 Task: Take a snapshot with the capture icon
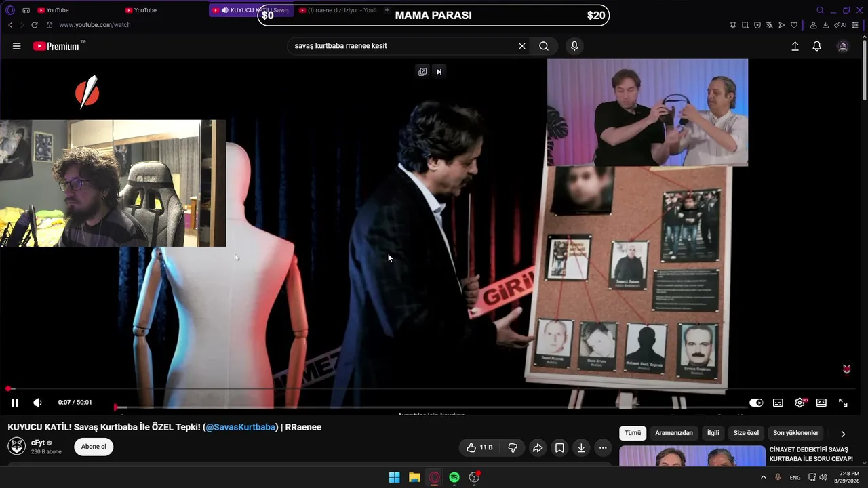click(745, 25)
